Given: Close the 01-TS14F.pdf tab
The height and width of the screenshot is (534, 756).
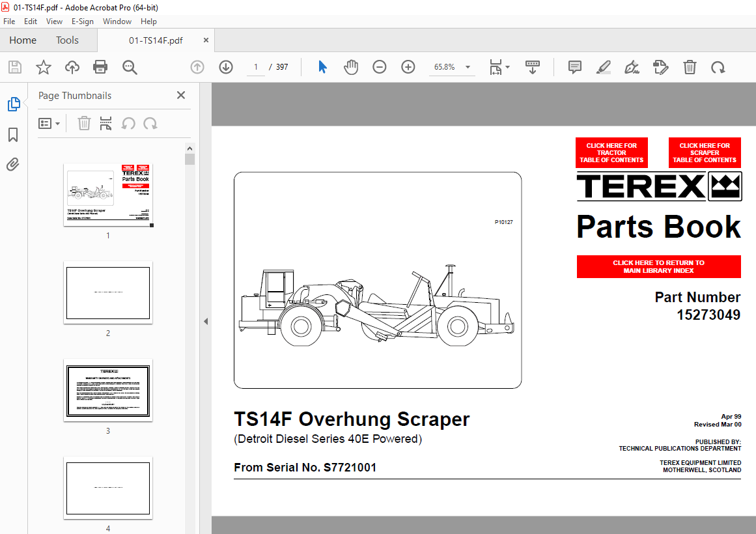Looking at the screenshot, I should coord(206,40).
